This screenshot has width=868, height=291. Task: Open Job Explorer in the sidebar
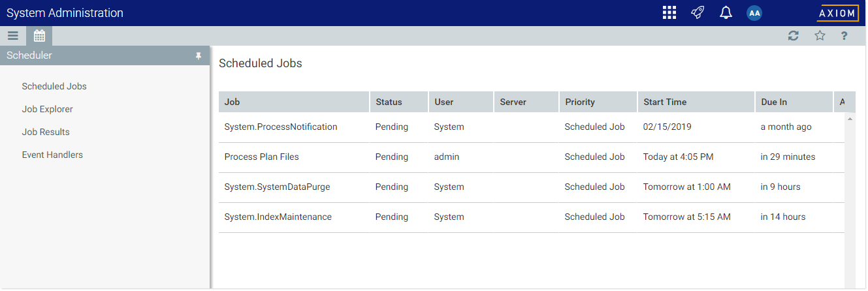pyautogui.click(x=47, y=109)
